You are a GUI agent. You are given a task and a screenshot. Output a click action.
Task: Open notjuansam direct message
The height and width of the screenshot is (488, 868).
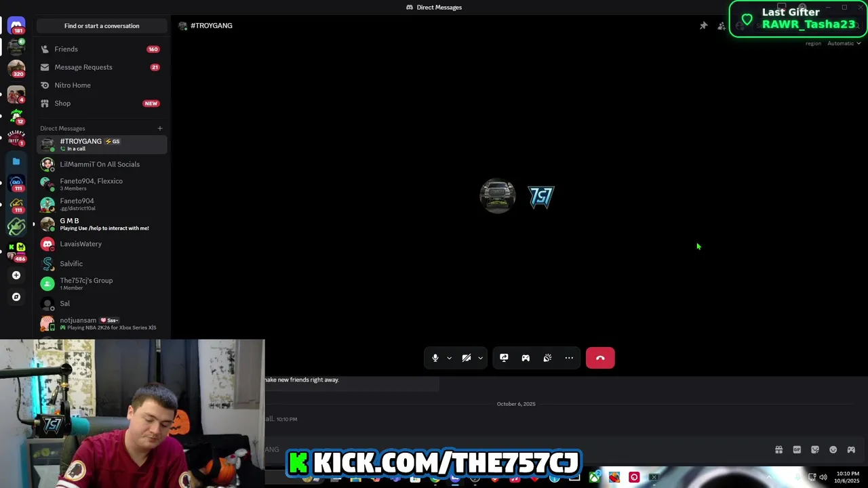(x=102, y=323)
